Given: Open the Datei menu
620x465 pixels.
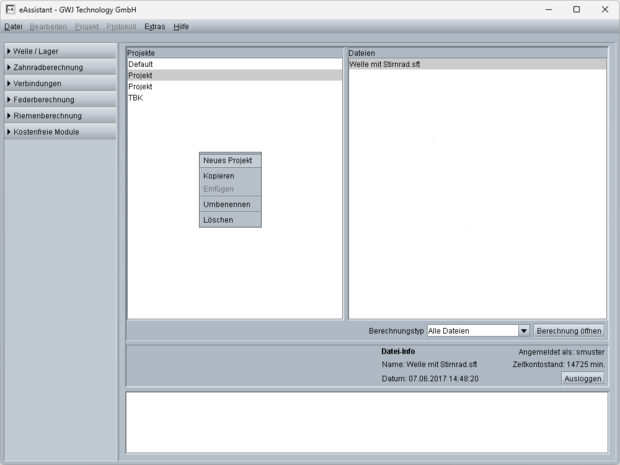Looking at the screenshot, I should pyautogui.click(x=13, y=26).
